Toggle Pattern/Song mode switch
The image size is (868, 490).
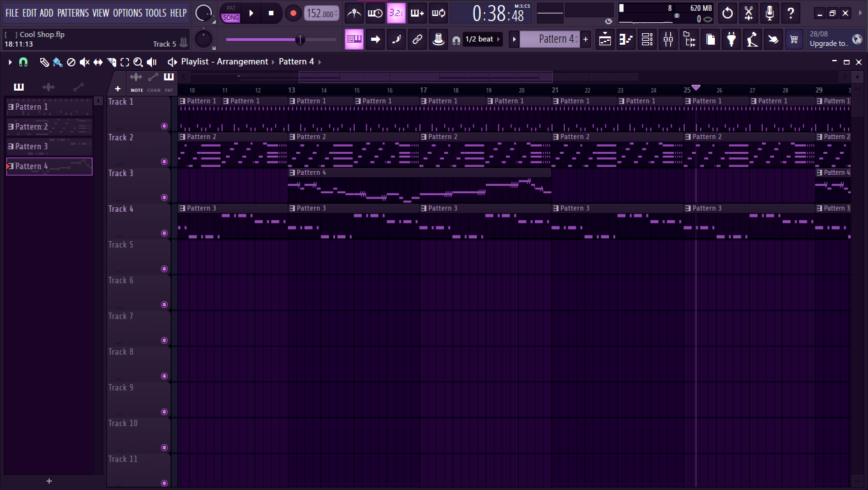coord(231,13)
